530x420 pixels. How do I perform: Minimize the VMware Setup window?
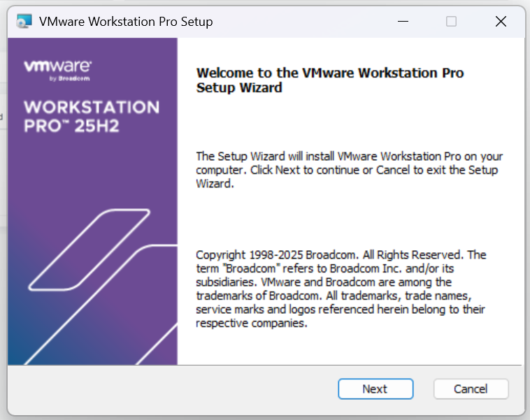(x=403, y=21)
